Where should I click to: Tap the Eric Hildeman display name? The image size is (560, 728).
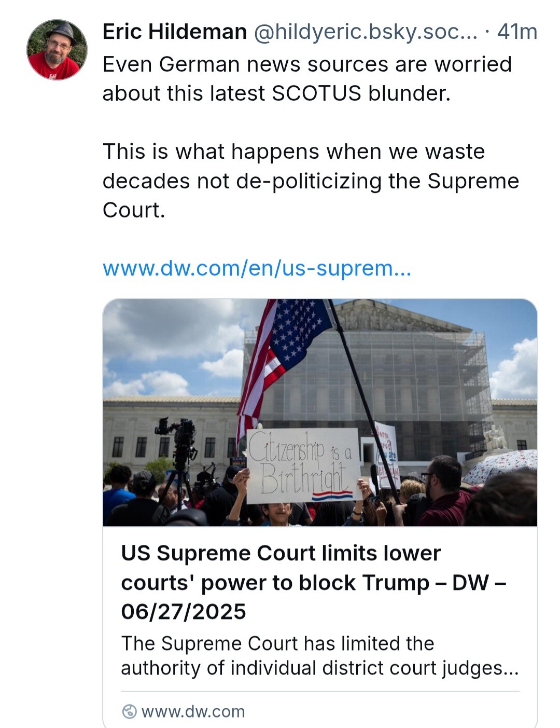click(175, 32)
